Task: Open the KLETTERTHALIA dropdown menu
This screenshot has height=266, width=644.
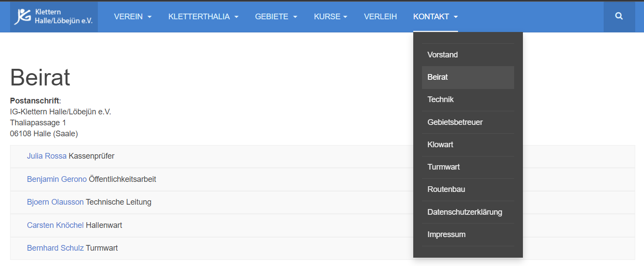Action: [x=203, y=17]
